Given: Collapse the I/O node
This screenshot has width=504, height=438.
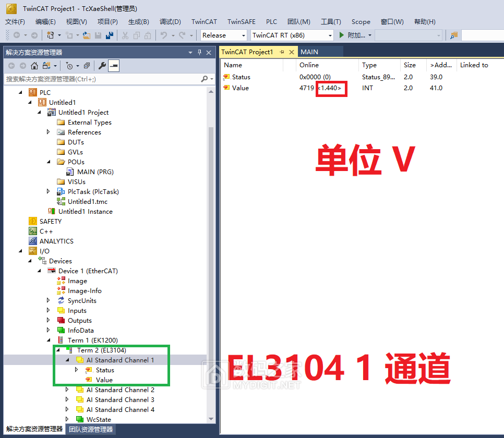Looking at the screenshot, I should (x=20, y=251).
